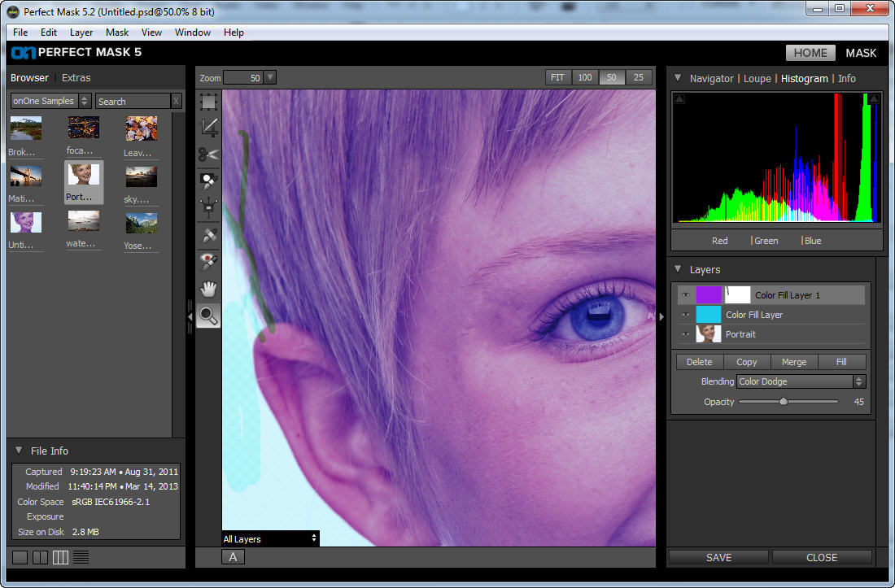The image size is (895, 588).
Task: Switch to the Extras tab
Action: tap(76, 77)
